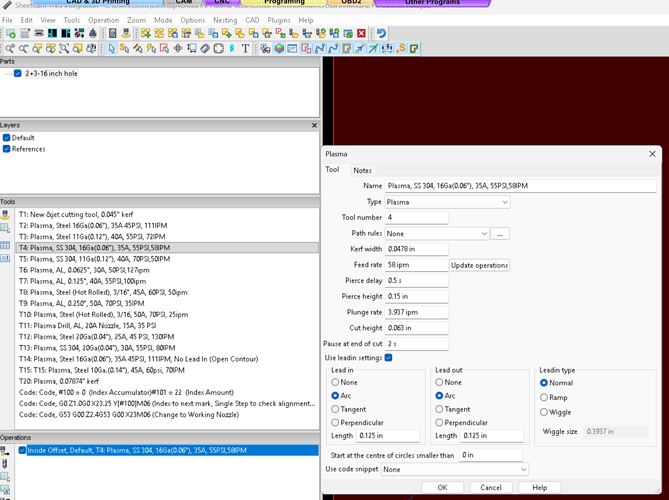This screenshot has width=669, height=500.
Task: Click the tool table grid icon in Tools panel
Action: pyautogui.click(x=5, y=245)
